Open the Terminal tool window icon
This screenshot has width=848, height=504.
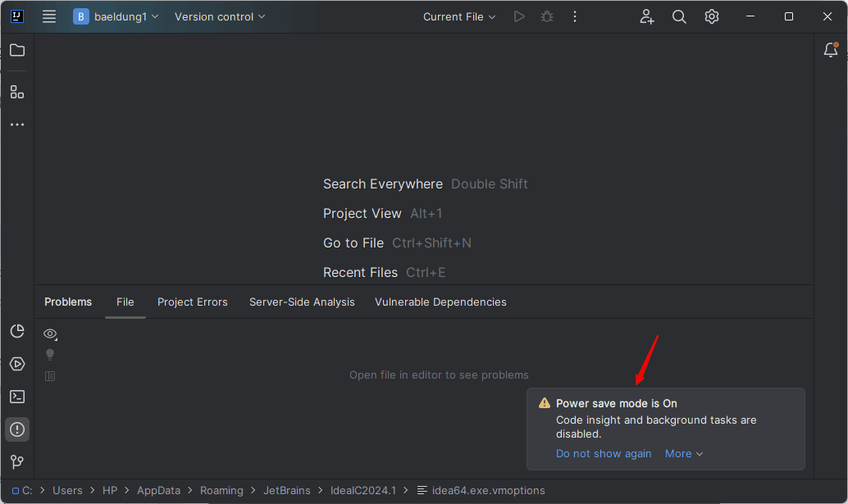pos(17,397)
